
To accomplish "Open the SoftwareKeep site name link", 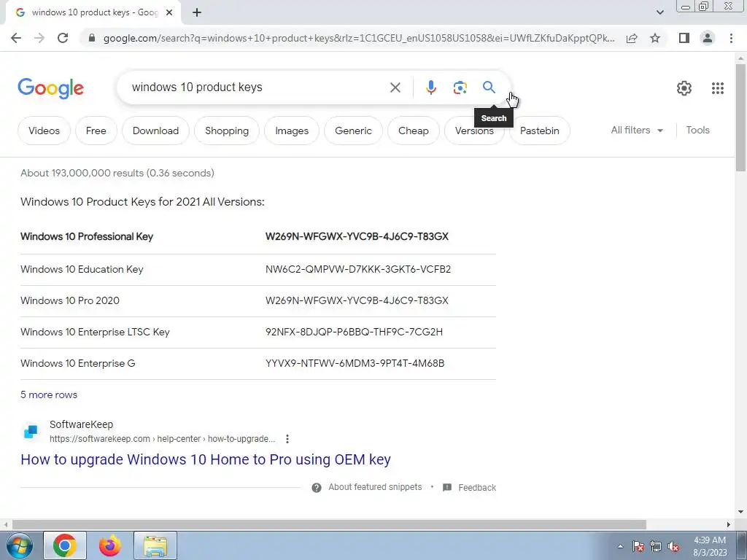I will pyautogui.click(x=81, y=424).
